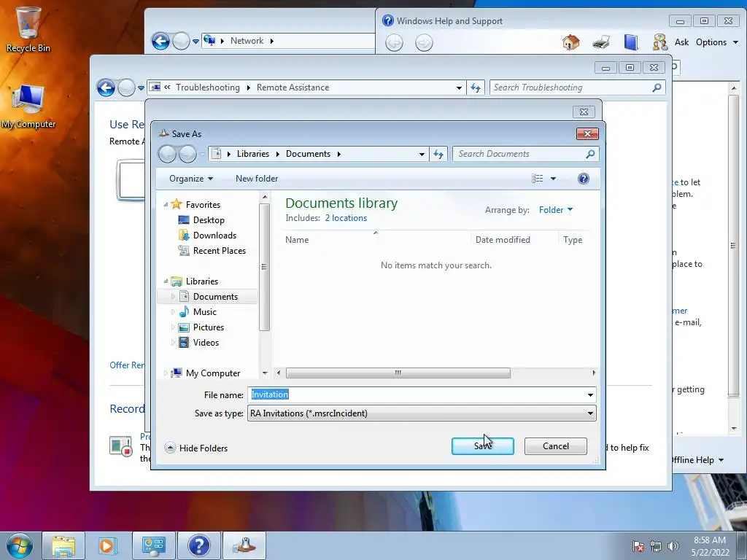Refresh the Troubleshooting address bar
The height and width of the screenshot is (560, 747).
tap(476, 87)
